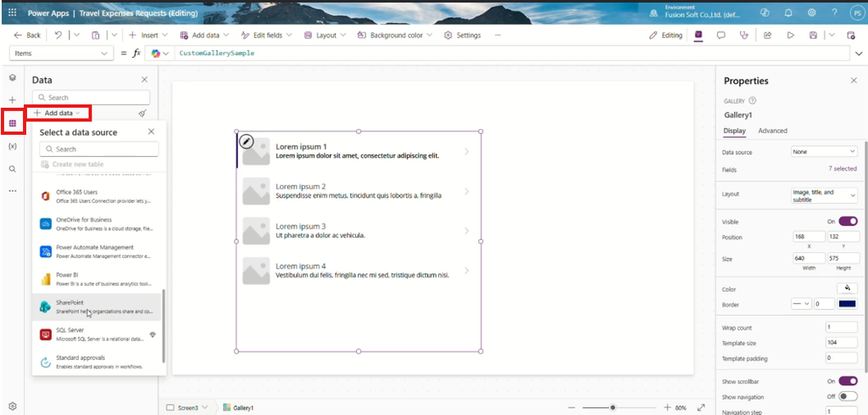Click the Editing mode button
868x415 pixels.
point(666,35)
